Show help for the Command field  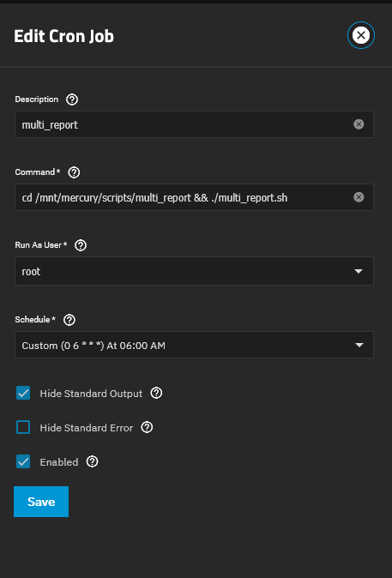[74, 172]
